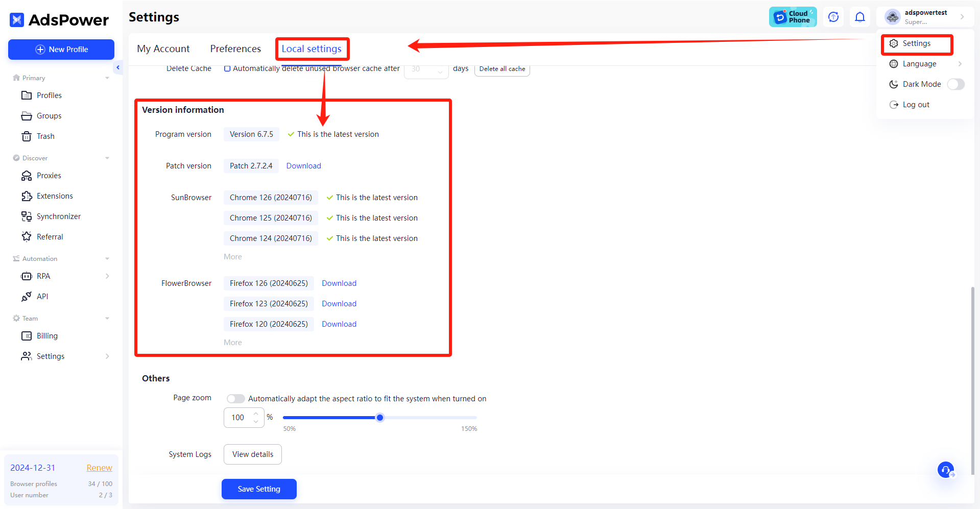Expand the sidebar Settings submenu chevron
980x509 pixels.
[107, 356]
